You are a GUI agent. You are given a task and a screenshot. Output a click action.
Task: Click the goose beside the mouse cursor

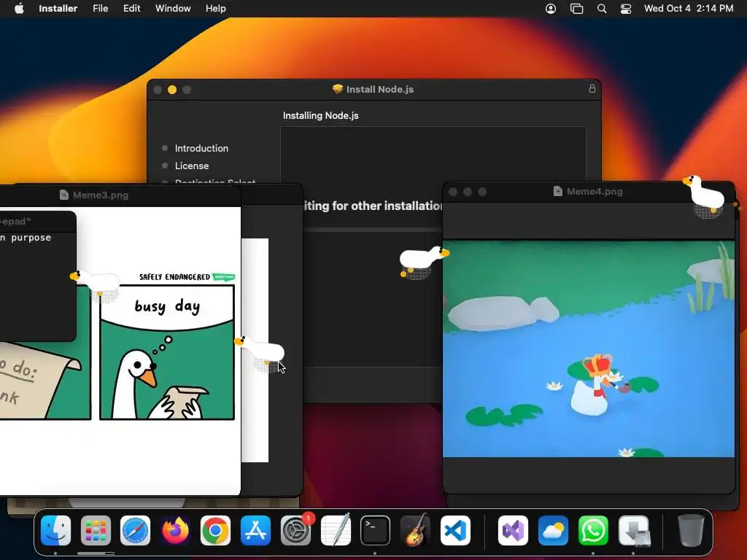tap(260, 352)
